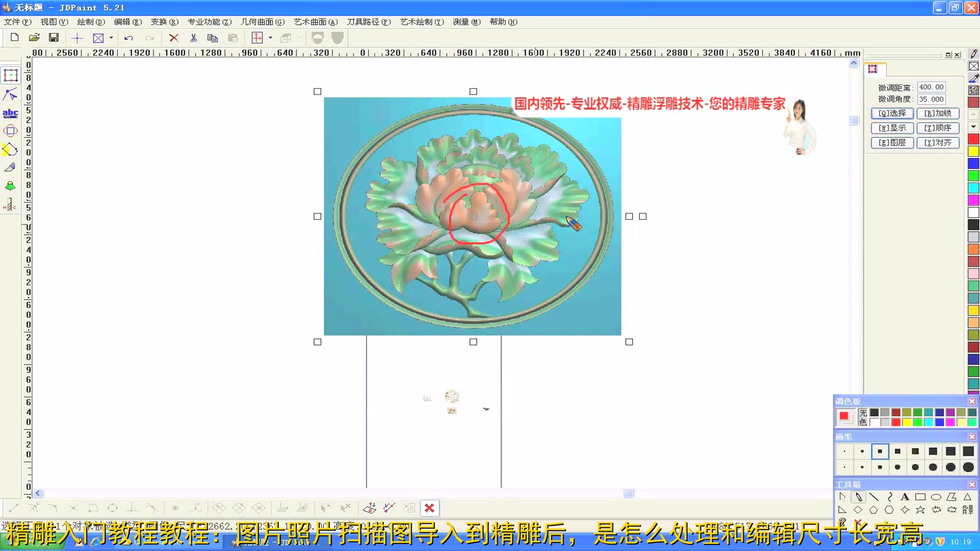Select the node edit tool in left sidebar
This screenshot has height=551, width=980.
point(10,95)
